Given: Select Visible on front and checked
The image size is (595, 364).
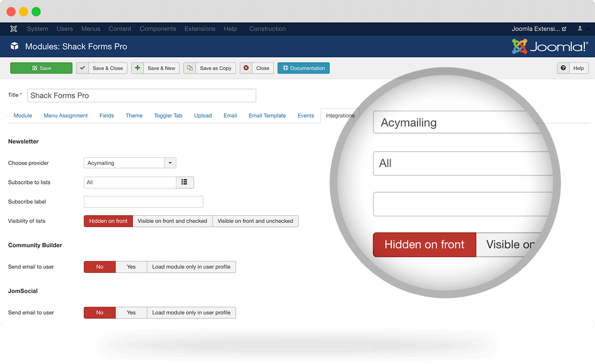Looking at the screenshot, I should [x=172, y=221].
